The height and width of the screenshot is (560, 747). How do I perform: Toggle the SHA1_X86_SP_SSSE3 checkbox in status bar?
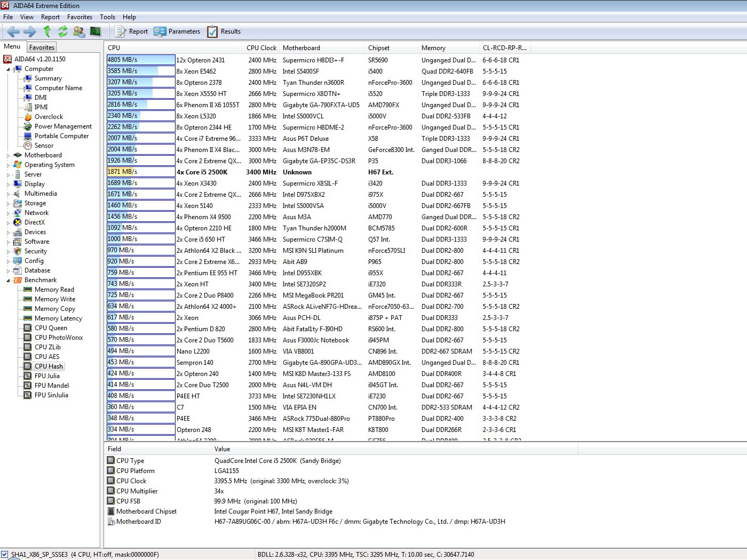5,554
